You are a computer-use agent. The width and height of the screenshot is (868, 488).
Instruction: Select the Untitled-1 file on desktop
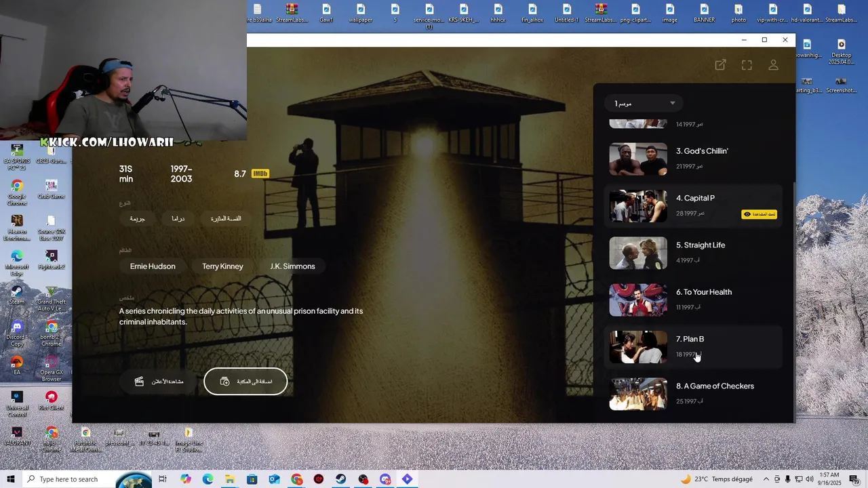click(x=567, y=14)
